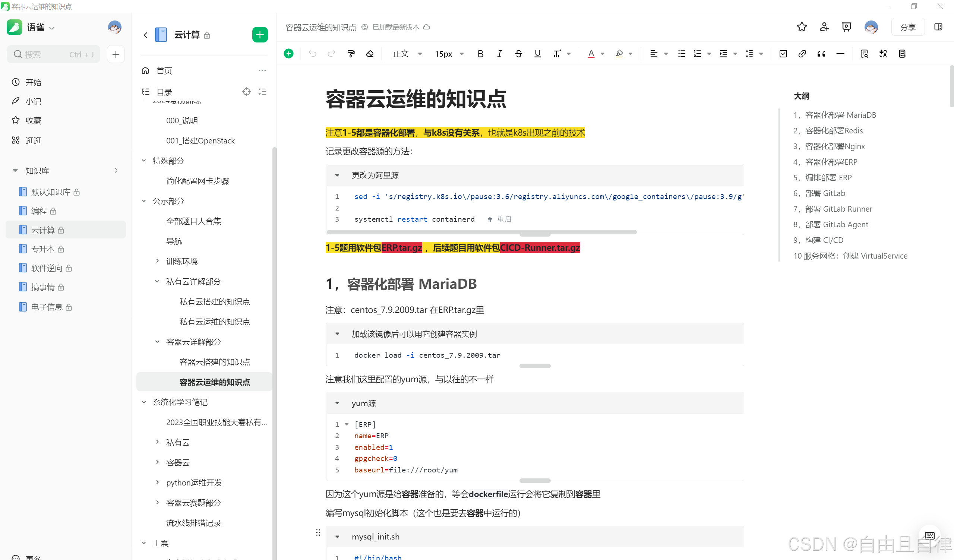Toggle bold formatting

coord(480,54)
